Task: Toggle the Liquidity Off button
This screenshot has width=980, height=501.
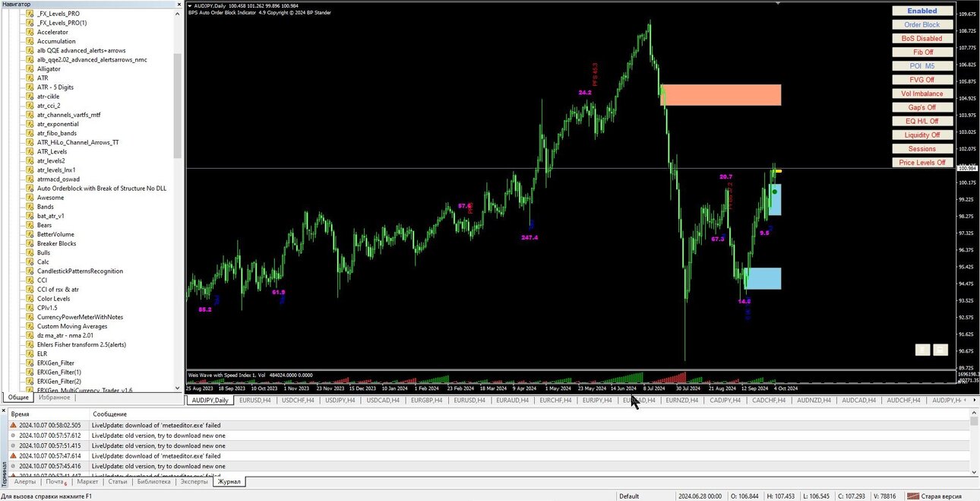Action: tap(922, 135)
